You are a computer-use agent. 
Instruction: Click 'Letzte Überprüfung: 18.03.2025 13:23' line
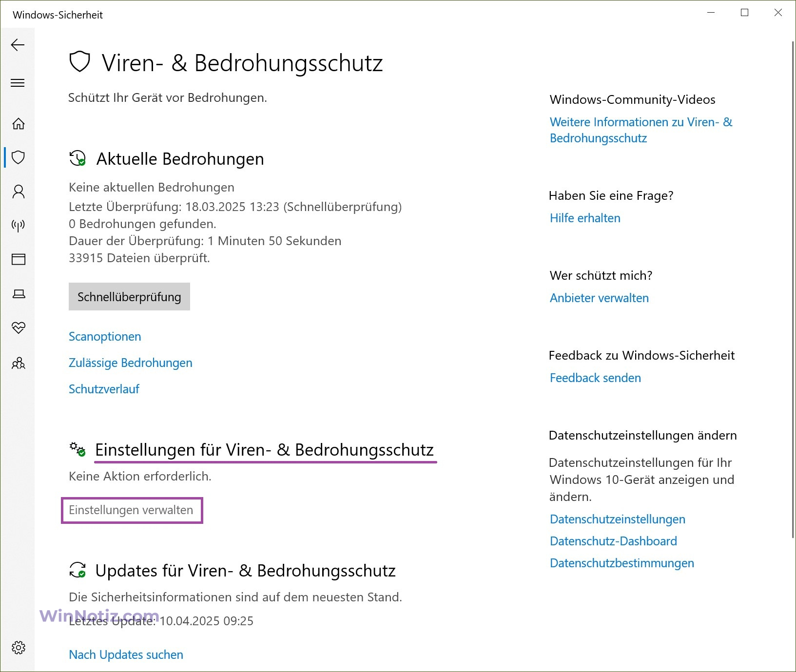[x=235, y=207]
